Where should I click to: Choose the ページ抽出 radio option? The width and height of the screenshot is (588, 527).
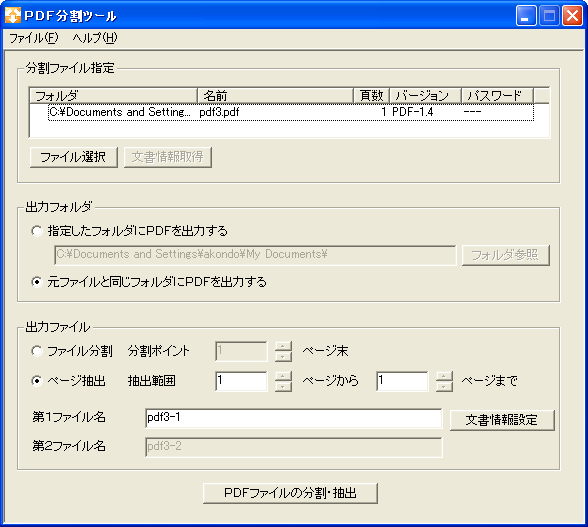point(37,381)
